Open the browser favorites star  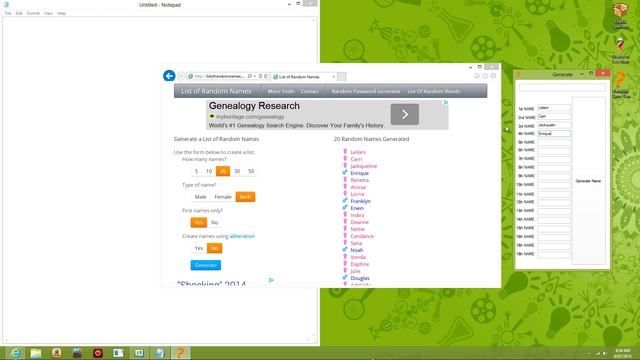pyautogui.click(x=485, y=76)
